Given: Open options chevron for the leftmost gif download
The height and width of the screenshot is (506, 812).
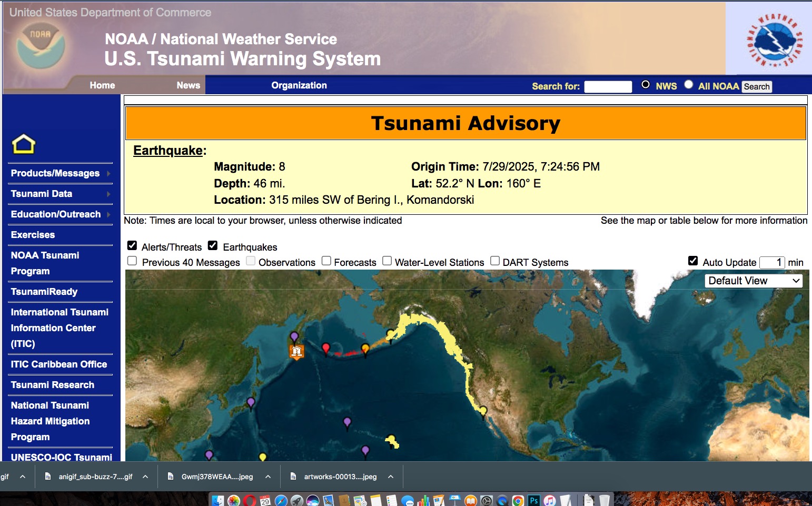Looking at the screenshot, I should click(23, 477).
